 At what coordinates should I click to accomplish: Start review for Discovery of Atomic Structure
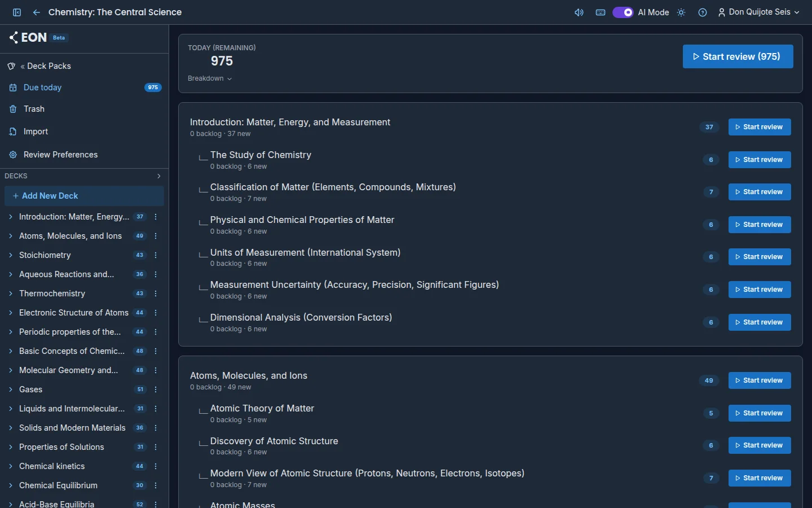(760, 445)
